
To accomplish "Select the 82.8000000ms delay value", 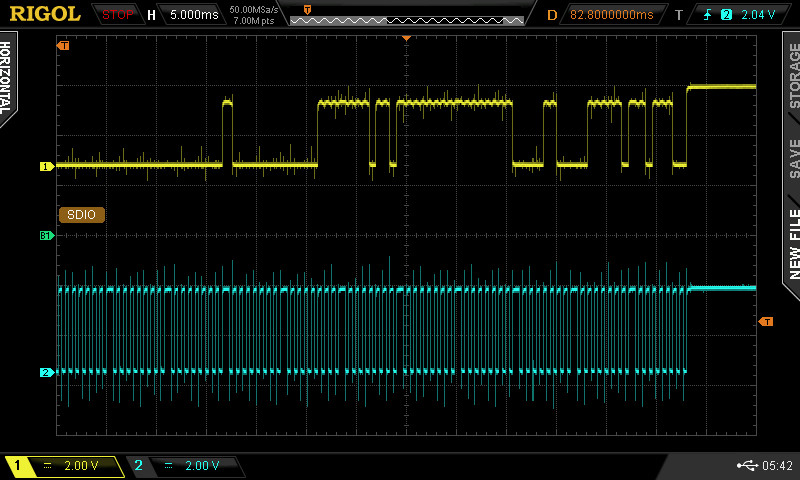I will tap(611, 15).
